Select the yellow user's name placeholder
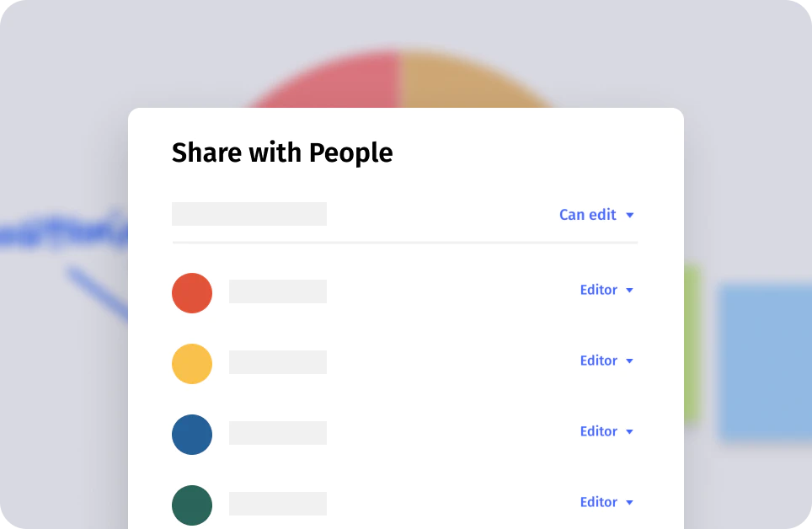 pos(278,362)
